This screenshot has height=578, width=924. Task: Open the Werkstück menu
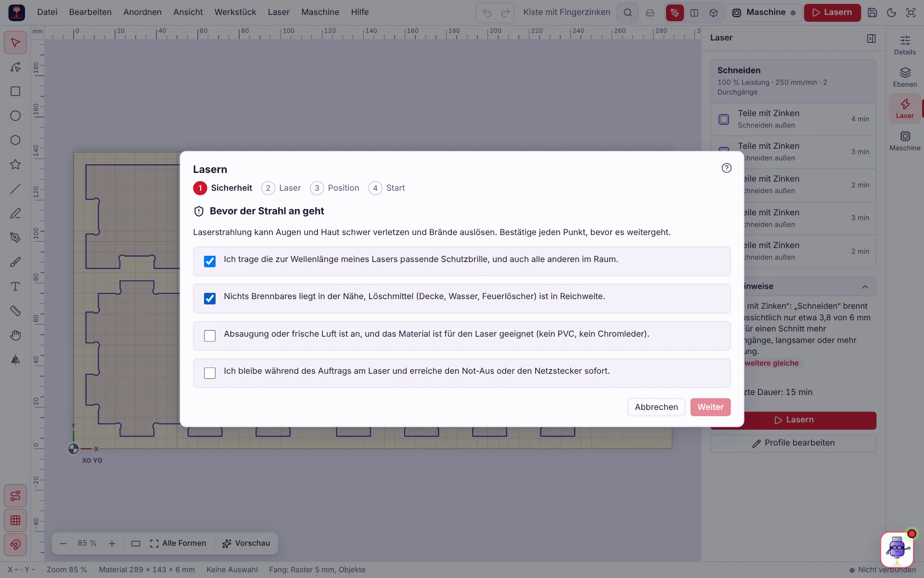click(235, 13)
